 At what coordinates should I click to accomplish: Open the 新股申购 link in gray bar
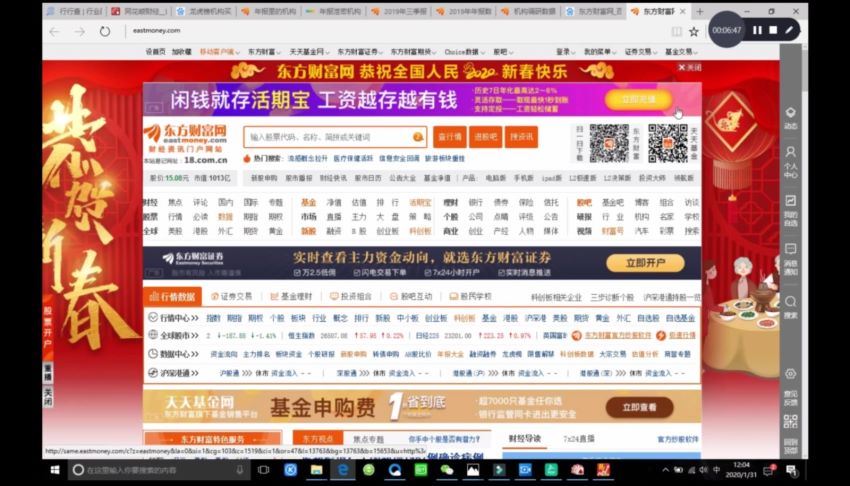264,178
